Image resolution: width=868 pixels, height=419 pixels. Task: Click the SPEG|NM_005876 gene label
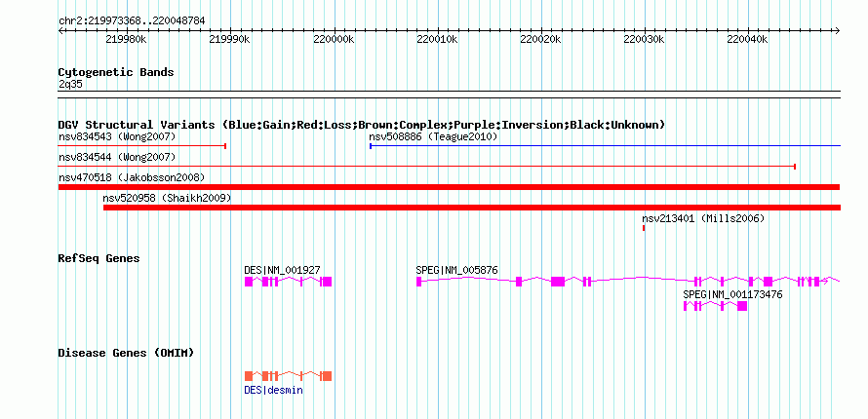coord(456,270)
